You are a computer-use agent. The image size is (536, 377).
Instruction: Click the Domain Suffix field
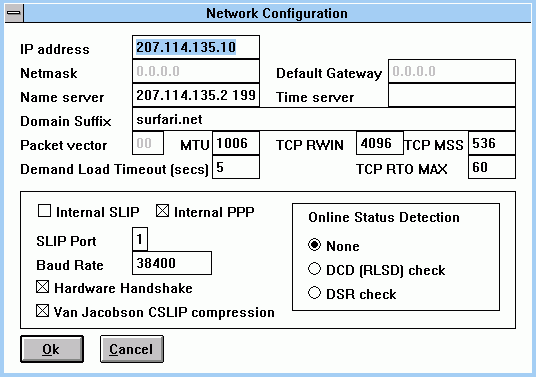[x=324, y=119]
